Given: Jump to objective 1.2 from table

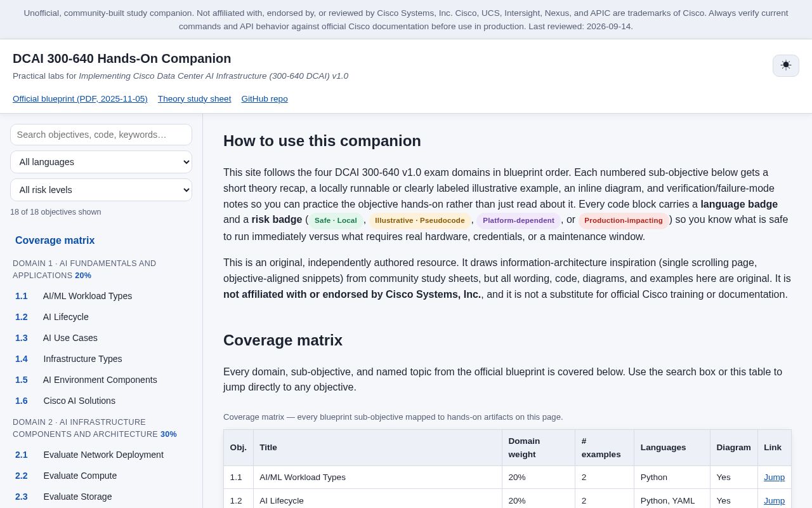Looking at the screenshot, I should click(774, 500).
